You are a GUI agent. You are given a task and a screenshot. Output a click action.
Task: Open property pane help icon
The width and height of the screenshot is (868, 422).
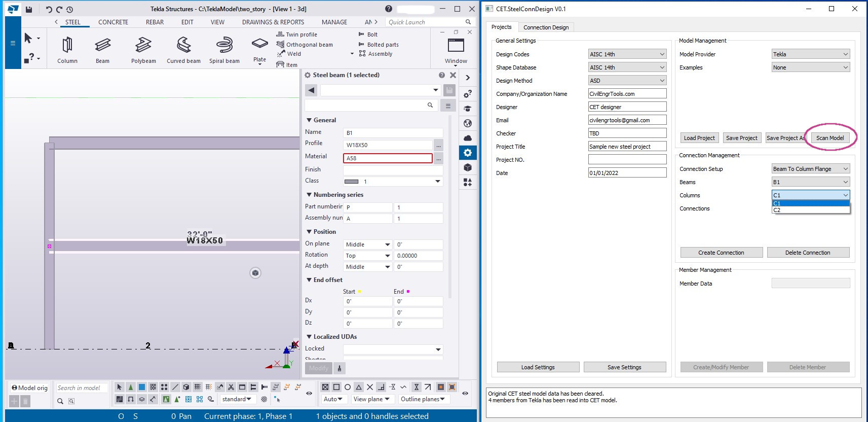[442, 75]
